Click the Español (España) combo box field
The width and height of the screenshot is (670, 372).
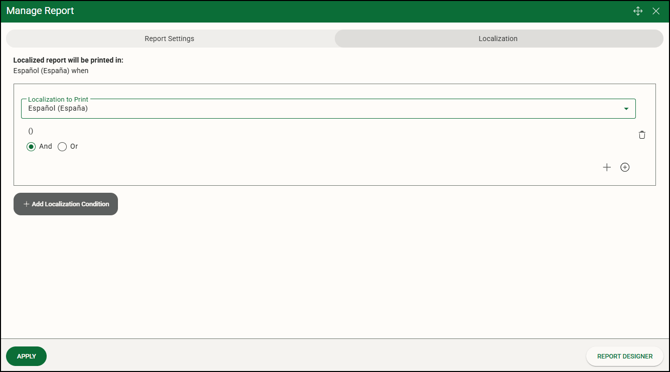click(x=328, y=108)
